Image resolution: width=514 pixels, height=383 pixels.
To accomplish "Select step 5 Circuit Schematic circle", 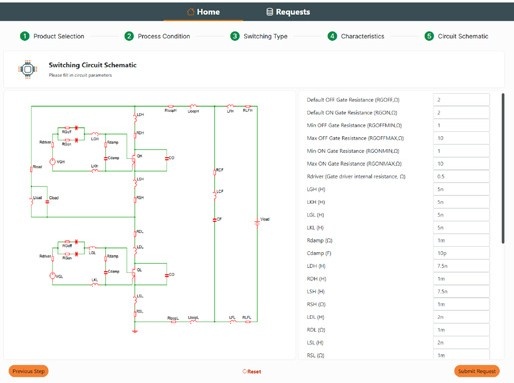I will (x=429, y=36).
